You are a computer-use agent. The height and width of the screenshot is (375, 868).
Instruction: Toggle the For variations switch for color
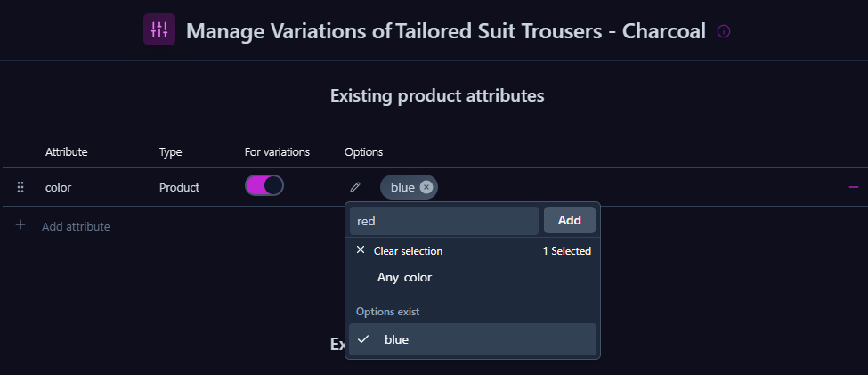point(264,186)
